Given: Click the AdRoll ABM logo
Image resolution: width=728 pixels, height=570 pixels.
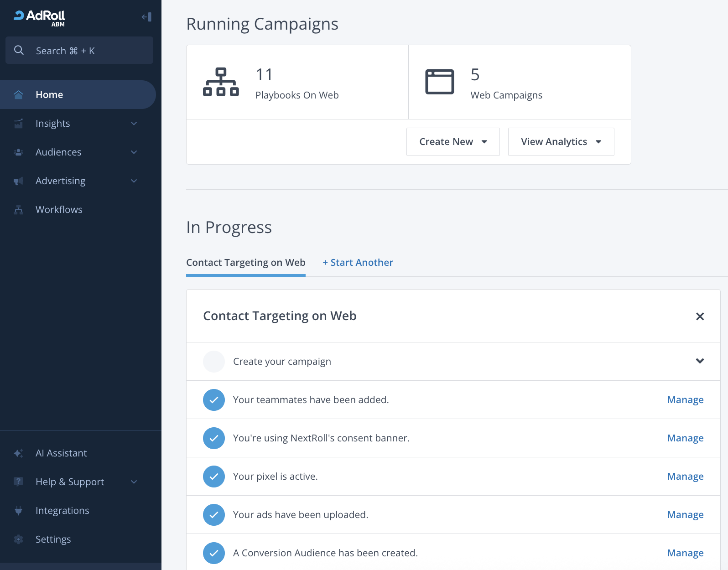Looking at the screenshot, I should (x=40, y=18).
